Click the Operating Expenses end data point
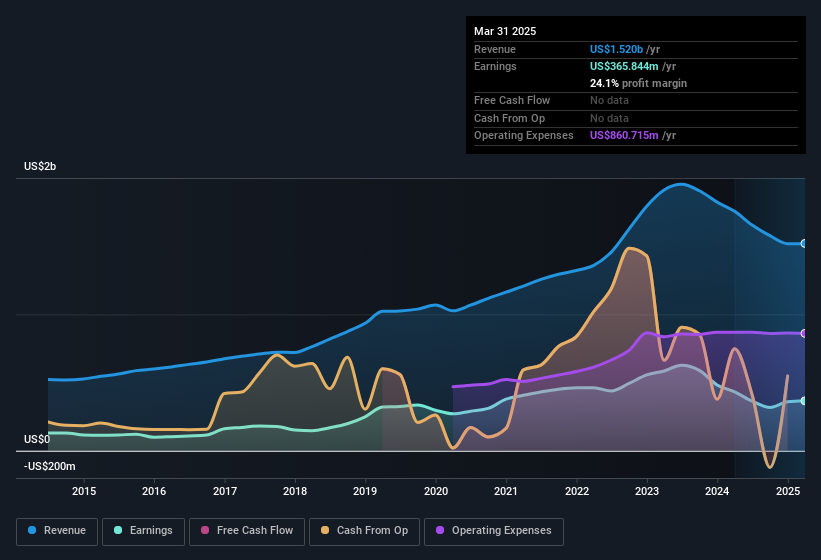The width and height of the screenshot is (821, 560). pos(804,333)
